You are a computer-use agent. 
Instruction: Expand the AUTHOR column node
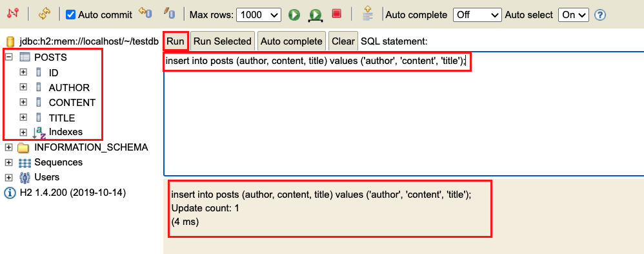click(23, 87)
